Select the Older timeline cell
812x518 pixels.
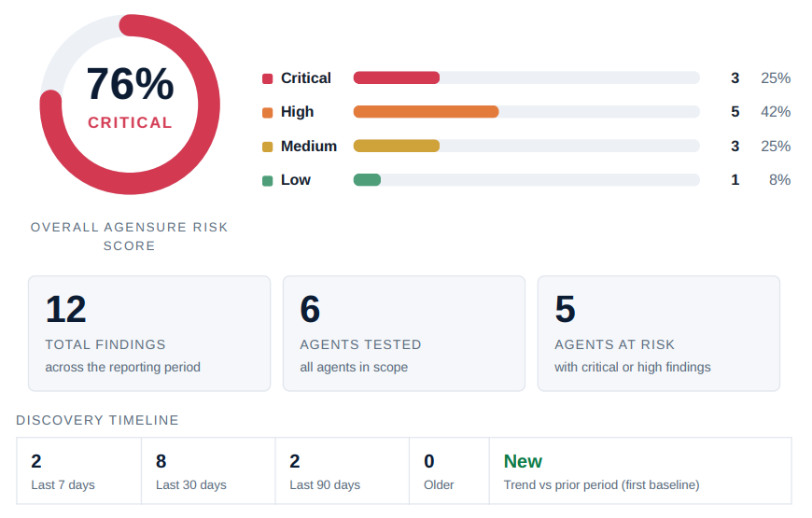tap(450, 470)
